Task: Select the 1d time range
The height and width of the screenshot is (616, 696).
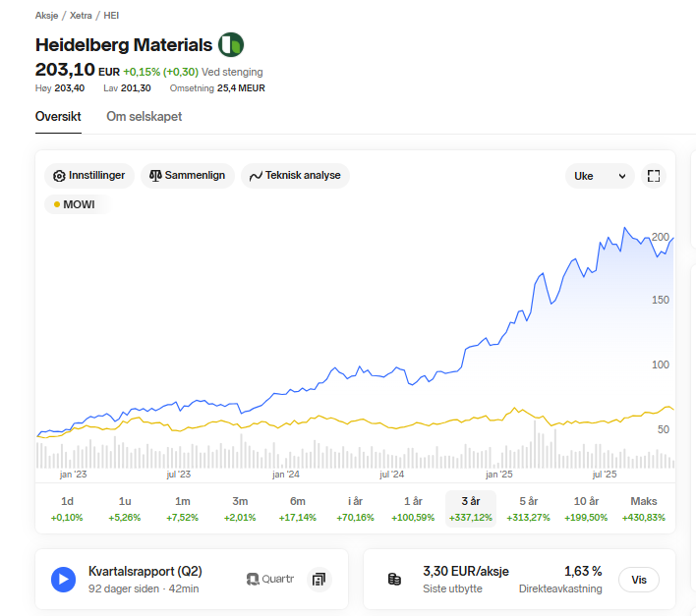Action: (67, 508)
